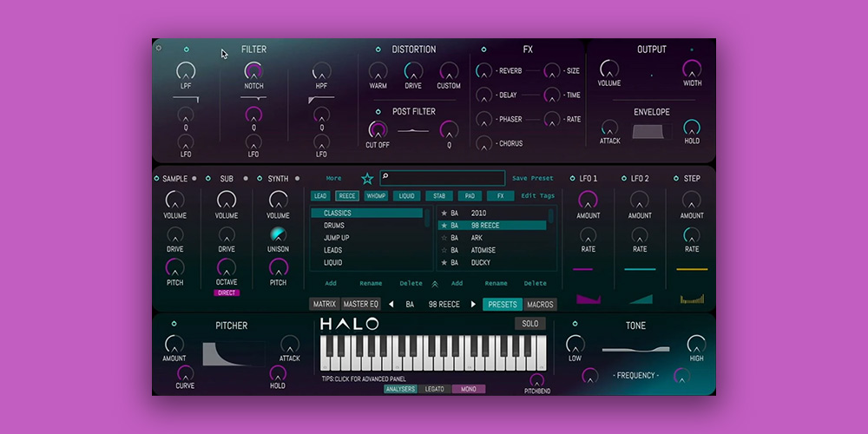This screenshot has width=868, height=434.
Task: Click the REVERB knob in FX
Action: (483, 71)
